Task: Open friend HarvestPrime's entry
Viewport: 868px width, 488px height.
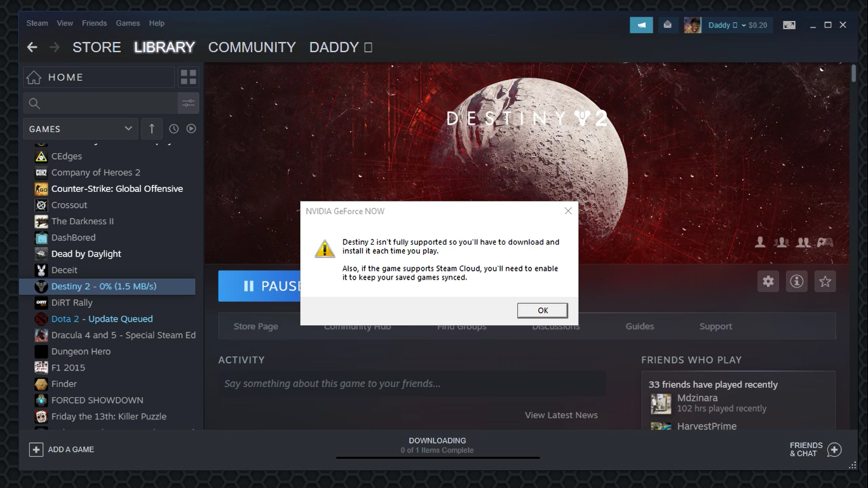Action: (738, 426)
